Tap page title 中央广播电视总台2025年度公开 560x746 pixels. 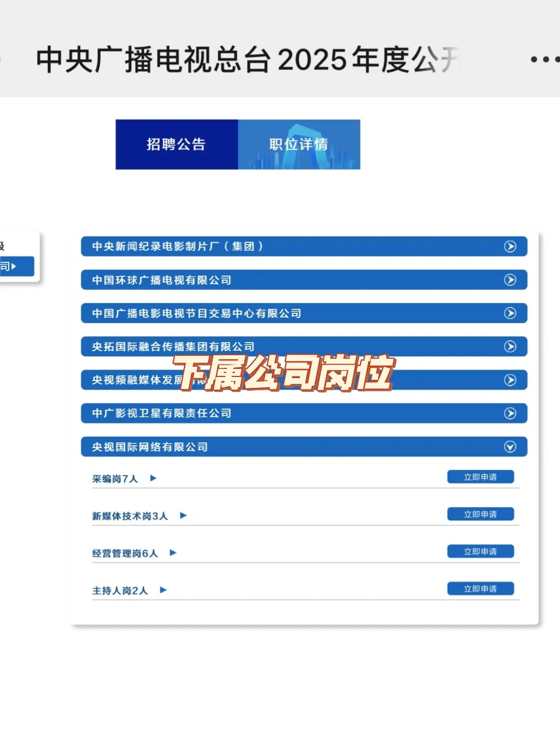tap(248, 59)
